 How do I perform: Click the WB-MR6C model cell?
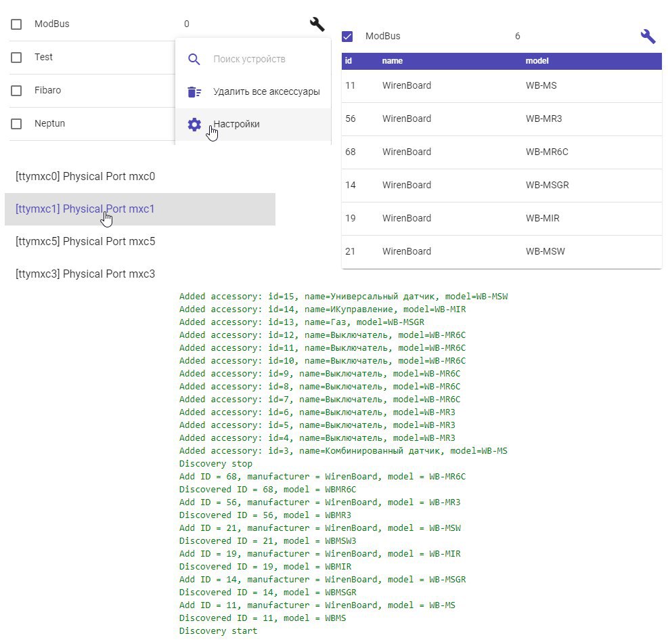coord(547,152)
